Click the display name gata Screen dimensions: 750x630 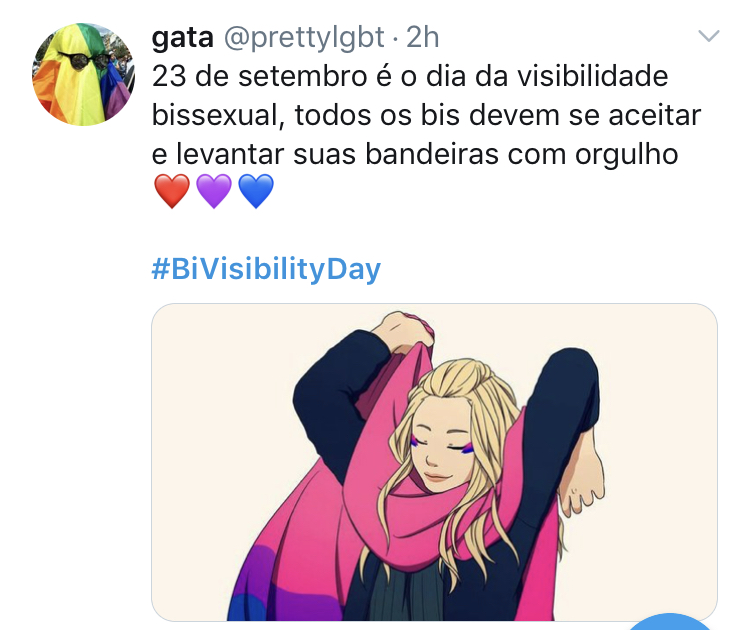point(182,38)
